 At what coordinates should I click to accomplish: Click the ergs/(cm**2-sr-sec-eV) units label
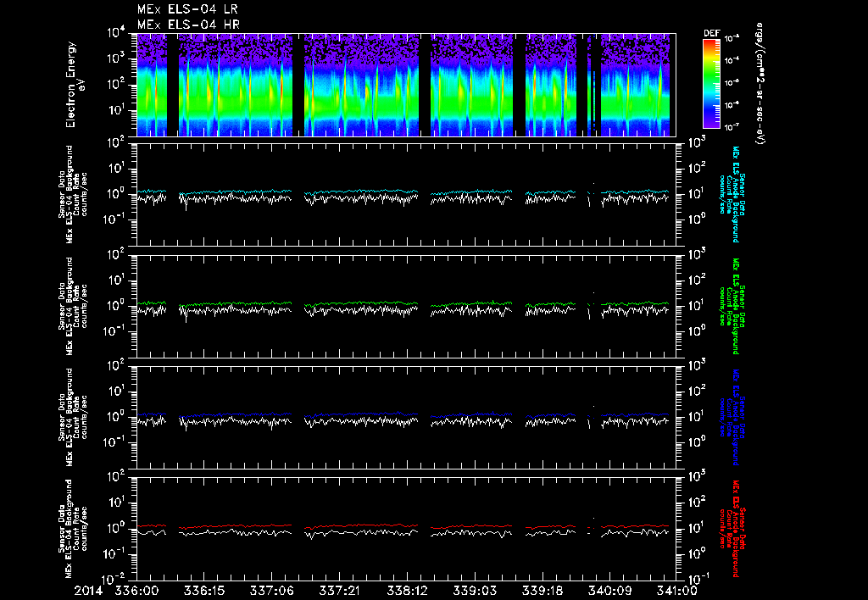coord(759,84)
